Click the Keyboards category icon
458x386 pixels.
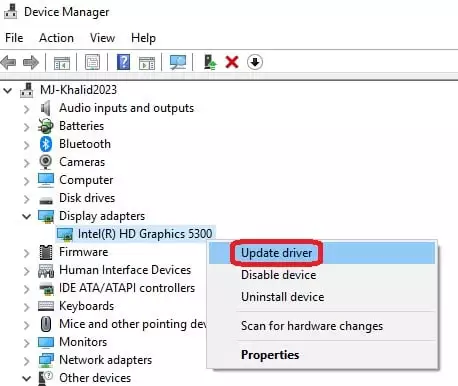46,306
